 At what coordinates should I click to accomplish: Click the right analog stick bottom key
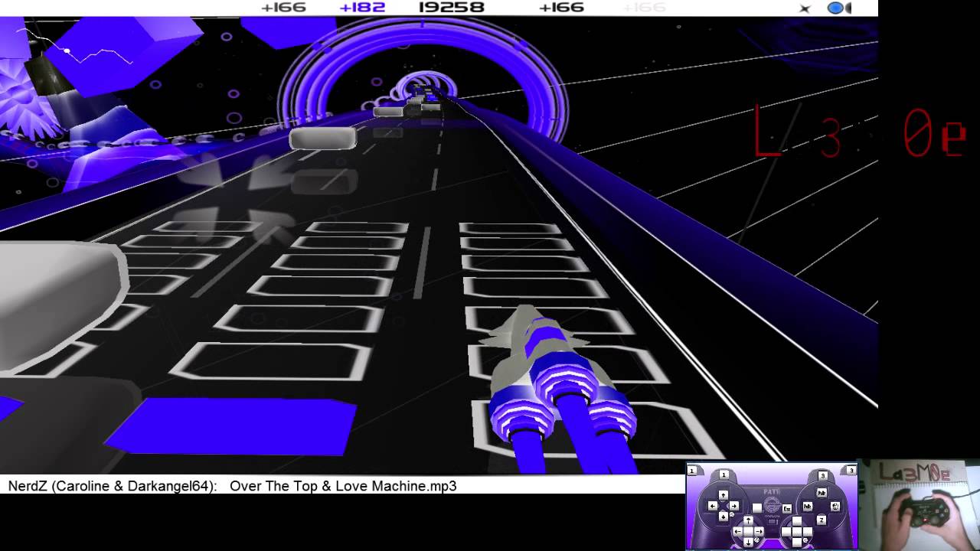tap(797, 543)
